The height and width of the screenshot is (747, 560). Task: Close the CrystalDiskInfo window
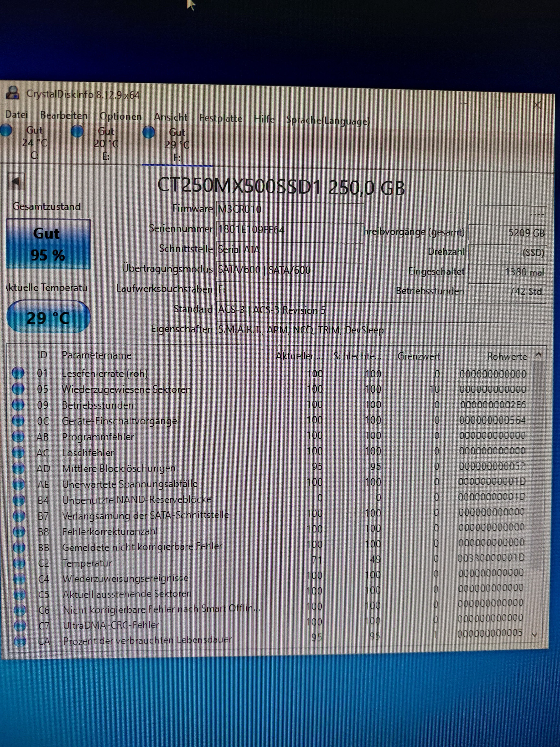pos(536,105)
